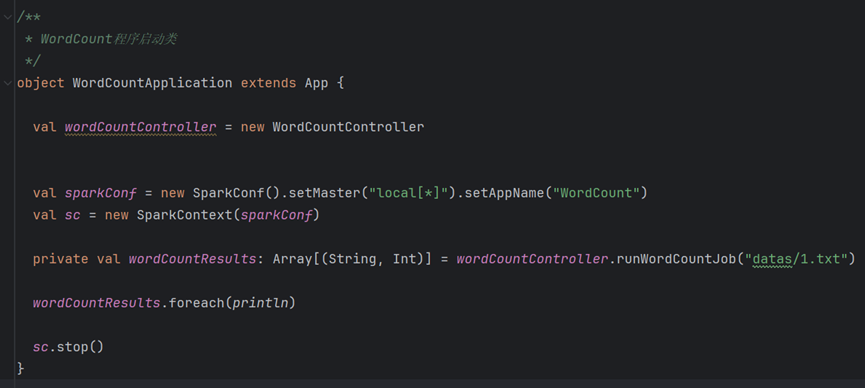The width and height of the screenshot is (865, 388).
Task: Collapse the WordCountApplication object fold arrow
Action: [x=7, y=83]
